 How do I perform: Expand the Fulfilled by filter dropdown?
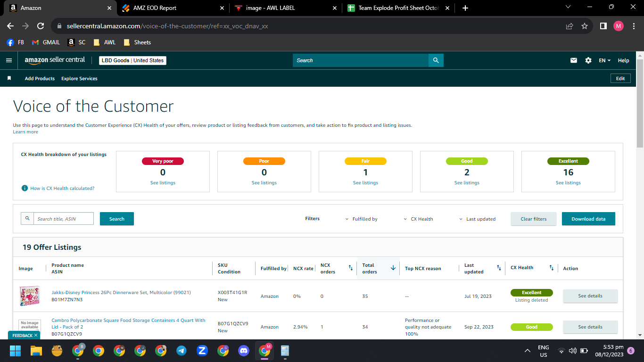[362, 219]
